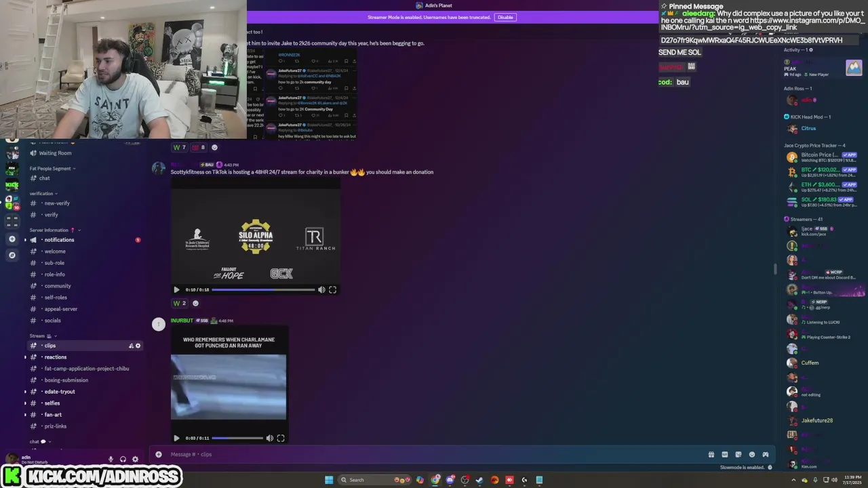Open user settings gear next to adin
This screenshot has height=488, width=868.
135,459
